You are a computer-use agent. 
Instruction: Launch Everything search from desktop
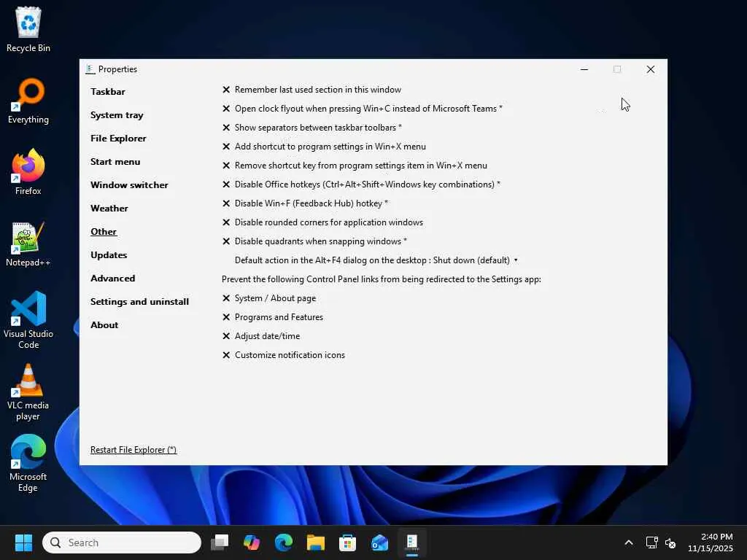point(28,101)
